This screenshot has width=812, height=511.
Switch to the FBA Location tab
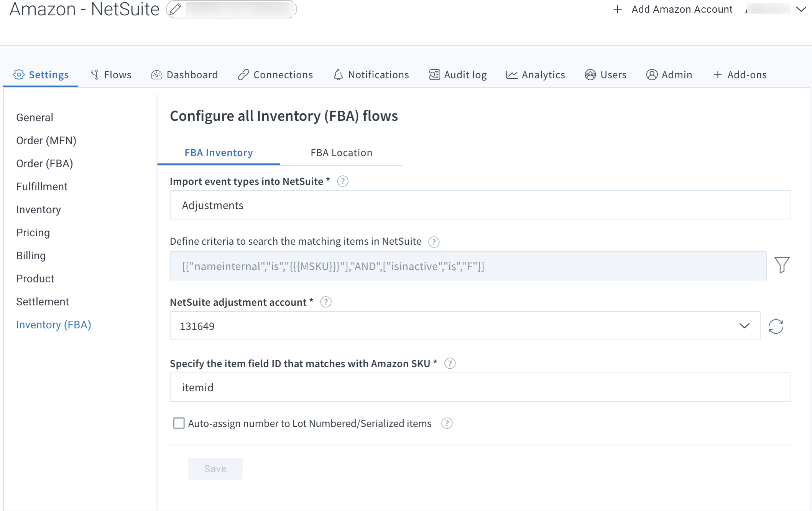tap(341, 153)
